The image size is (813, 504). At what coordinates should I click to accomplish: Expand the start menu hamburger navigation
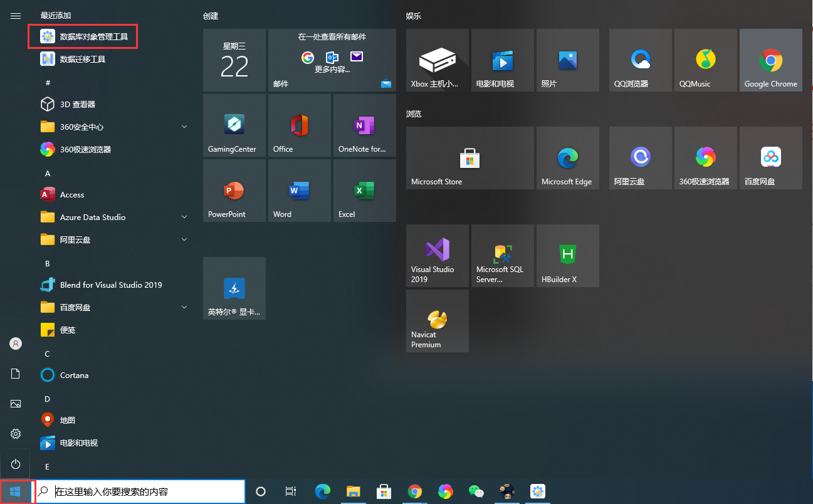click(x=16, y=16)
